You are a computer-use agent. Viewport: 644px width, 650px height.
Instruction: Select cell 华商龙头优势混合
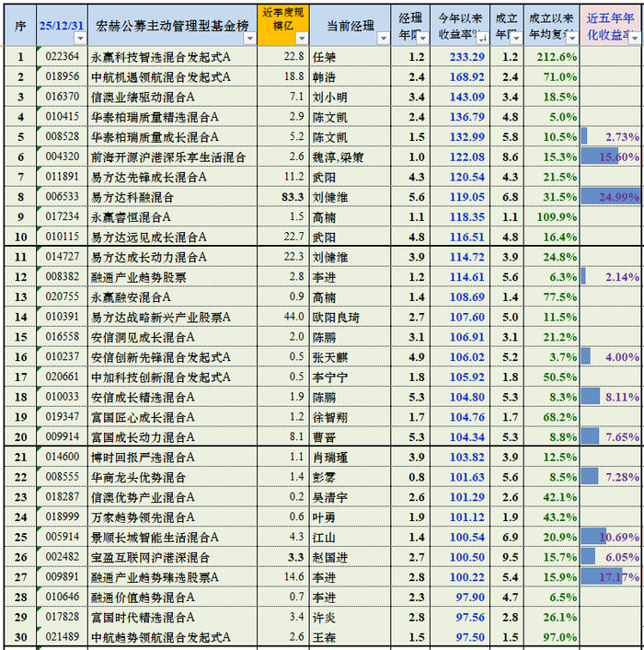(x=173, y=477)
